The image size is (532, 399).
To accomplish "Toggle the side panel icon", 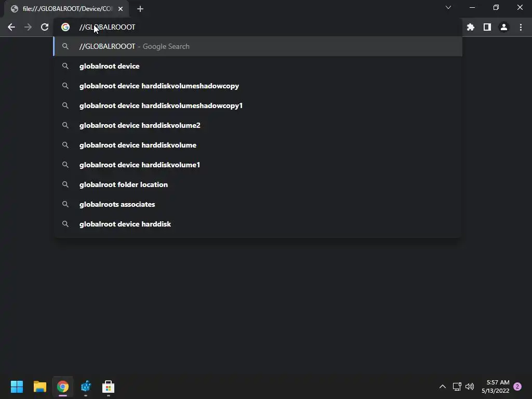I will [487, 27].
